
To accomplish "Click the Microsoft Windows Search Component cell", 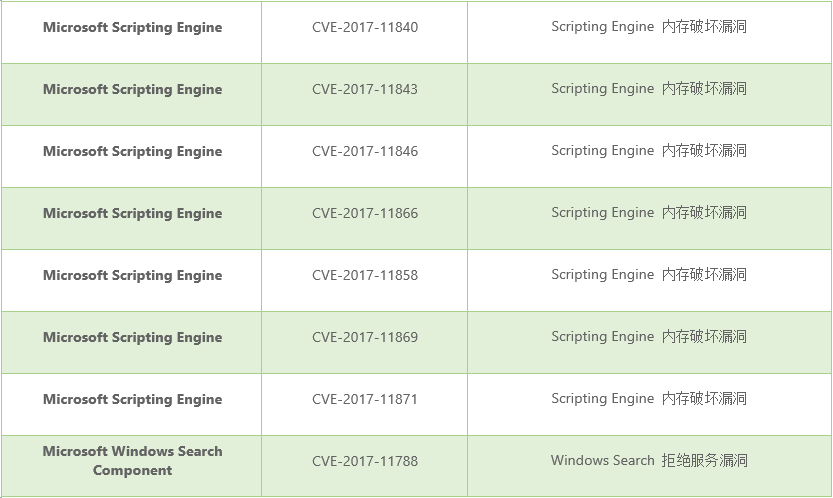I will pyautogui.click(x=132, y=461).
